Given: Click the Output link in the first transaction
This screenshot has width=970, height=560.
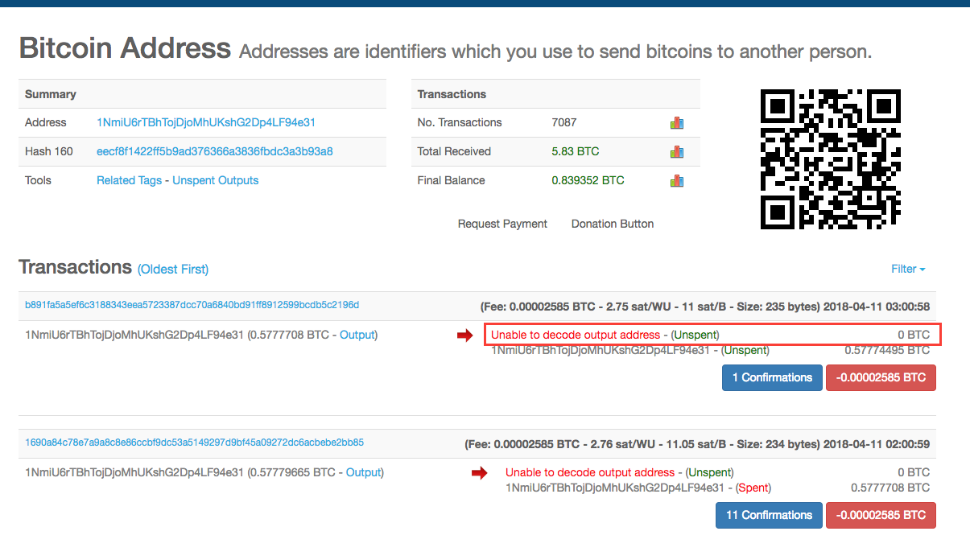Looking at the screenshot, I should [x=357, y=335].
